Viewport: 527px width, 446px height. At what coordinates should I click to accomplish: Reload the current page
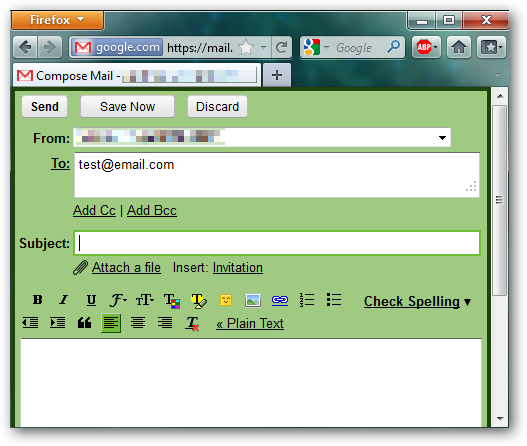pos(281,47)
